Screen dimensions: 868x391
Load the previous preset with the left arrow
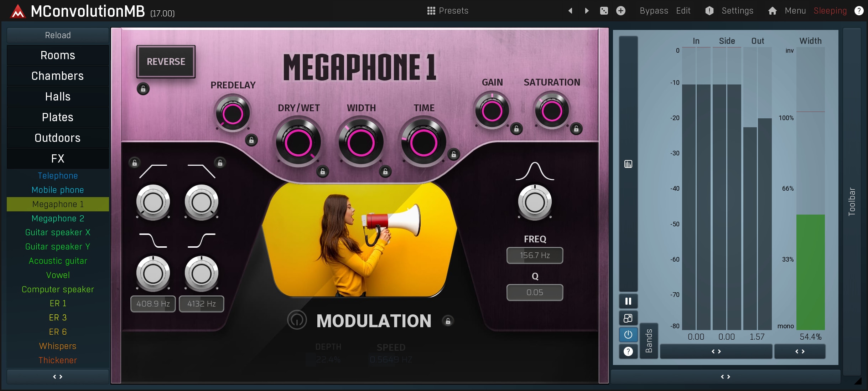tap(570, 11)
